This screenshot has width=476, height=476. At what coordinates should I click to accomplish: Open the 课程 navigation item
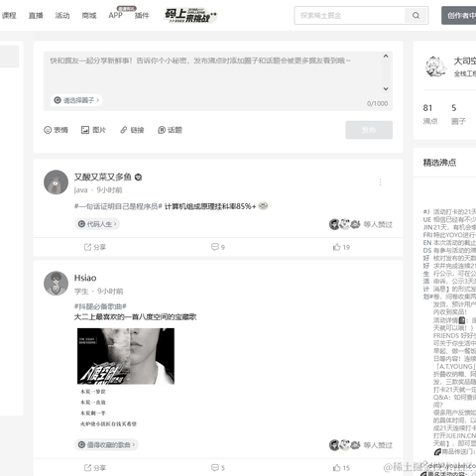tap(9, 16)
